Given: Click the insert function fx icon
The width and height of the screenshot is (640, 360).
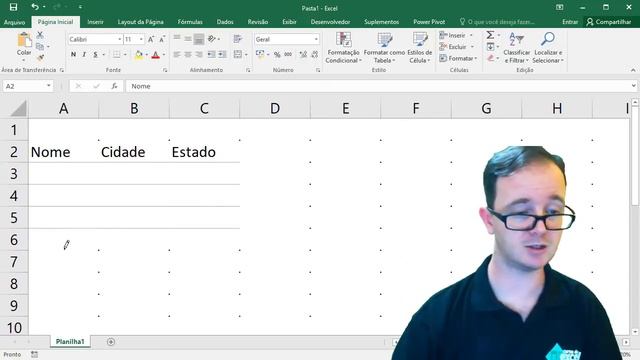Looking at the screenshot, I should (115, 86).
